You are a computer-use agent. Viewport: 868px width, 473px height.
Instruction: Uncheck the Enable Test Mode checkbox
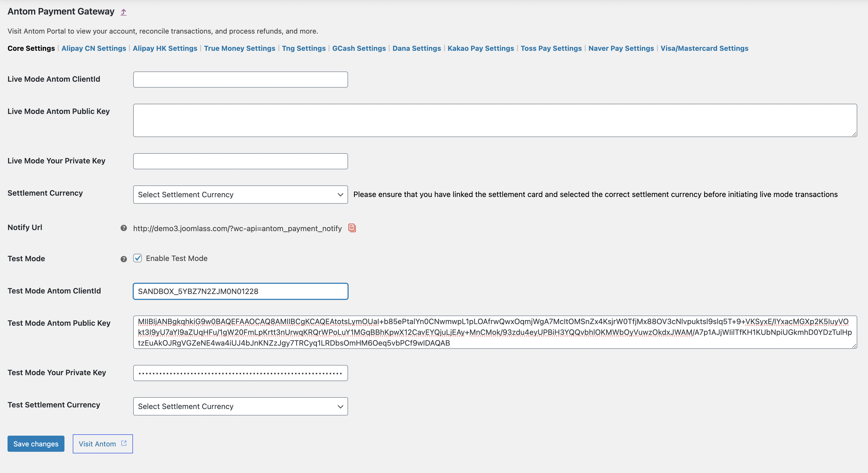click(138, 258)
